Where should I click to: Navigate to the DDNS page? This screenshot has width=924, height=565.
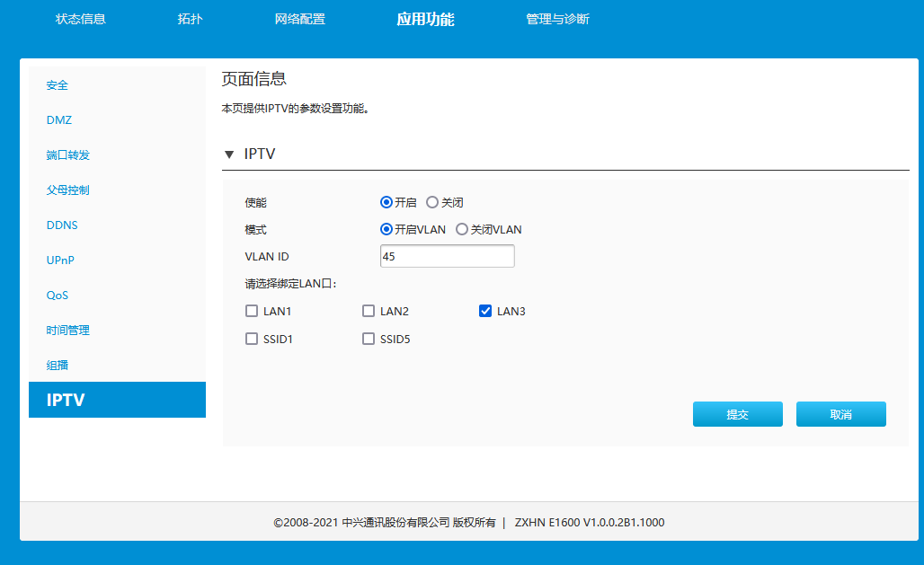(x=61, y=225)
